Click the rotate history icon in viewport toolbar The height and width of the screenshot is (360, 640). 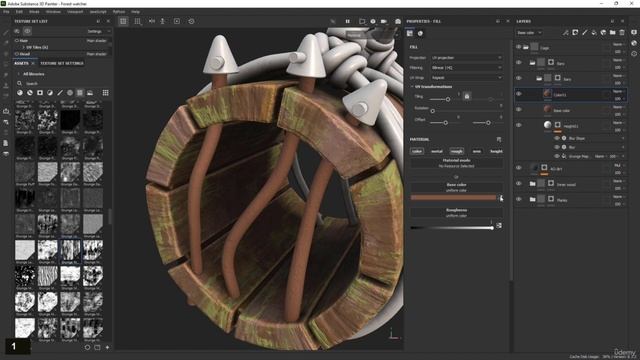(x=191, y=21)
